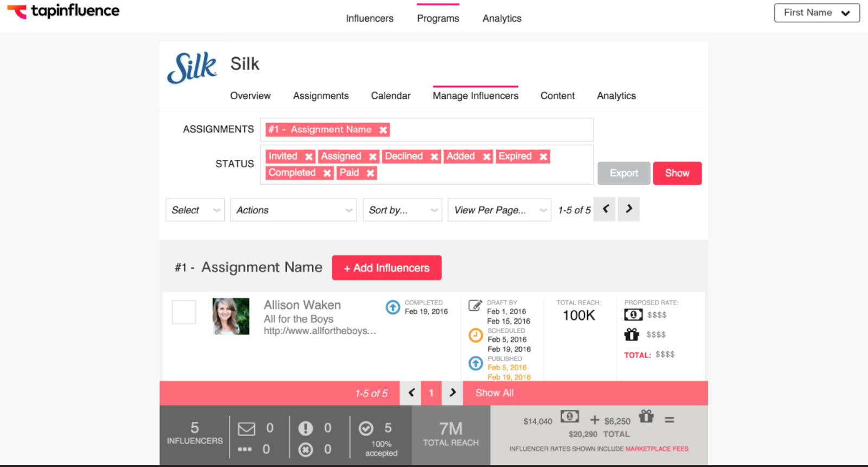Screen dimensions: 868x467
Task: Click the Scheduled clock icon
Action: click(x=476, y=335)
